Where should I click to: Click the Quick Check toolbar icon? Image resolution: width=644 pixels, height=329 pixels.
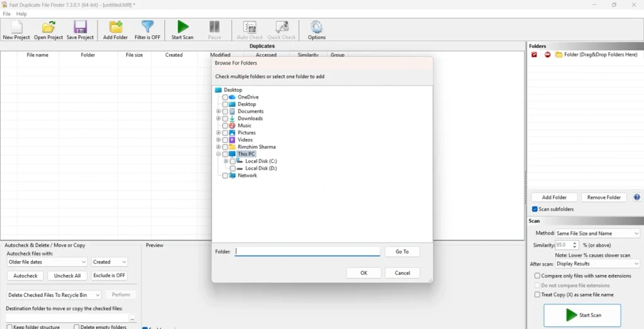tap(282, 27)
